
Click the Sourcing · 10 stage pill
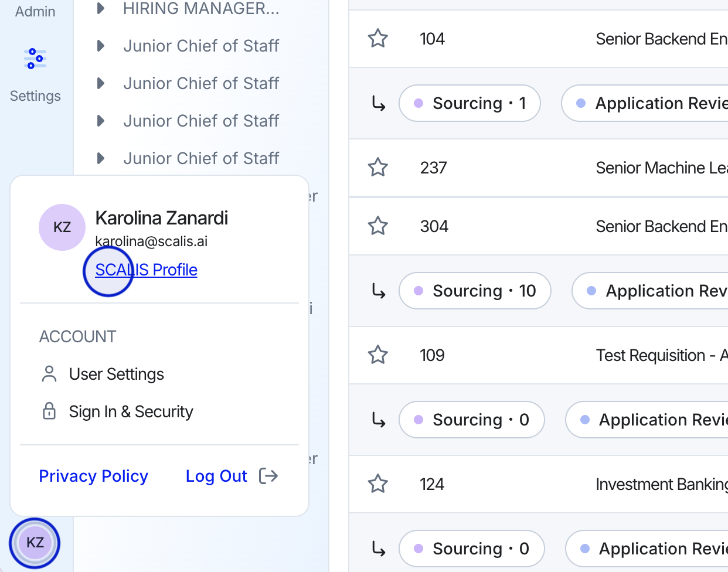475,291
